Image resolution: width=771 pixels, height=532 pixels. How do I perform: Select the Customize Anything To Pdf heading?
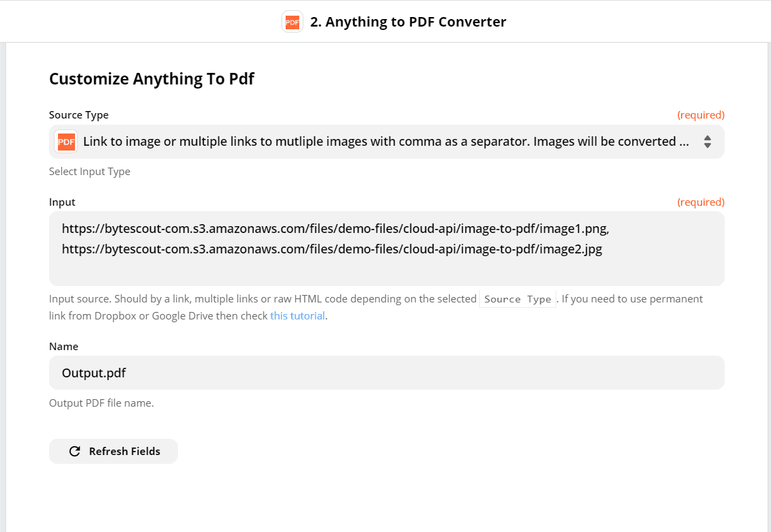[151, 78]
